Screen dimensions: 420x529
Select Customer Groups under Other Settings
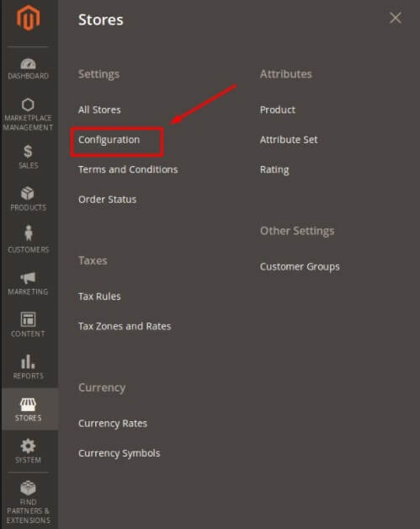click(x=300, y=266)
